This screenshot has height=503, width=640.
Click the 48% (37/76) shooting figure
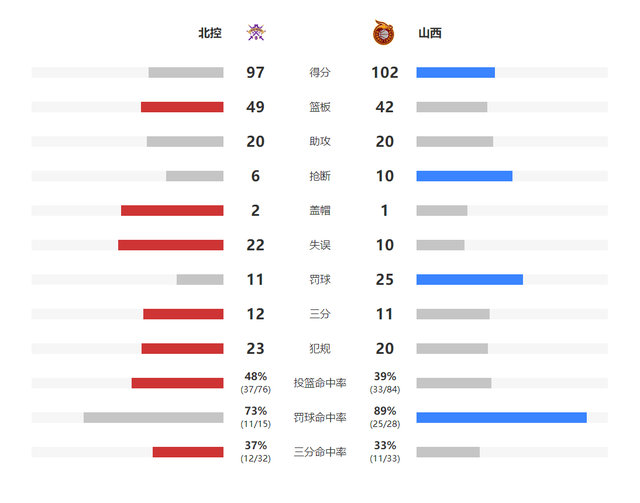point(256,383)
